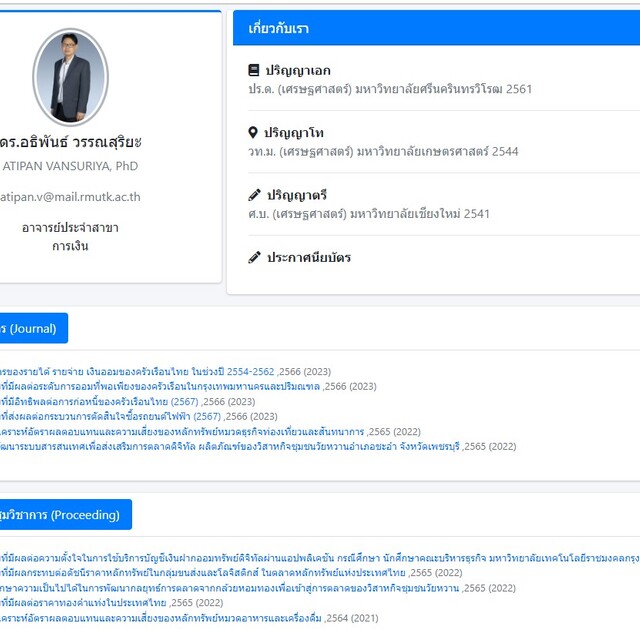Open article on digital marketing information system Cha-am

(230, 446)
